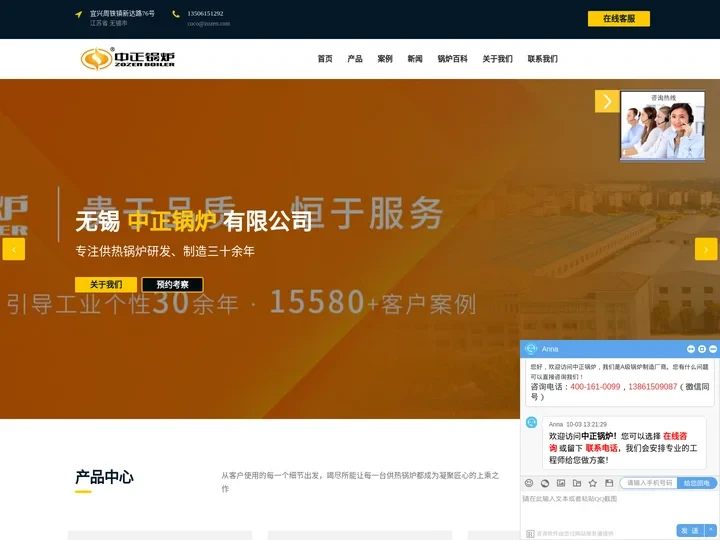This screenshot has width=720, height=540.
Task: Open the 新闻 navigation item
Action: [x=415, y=59]
